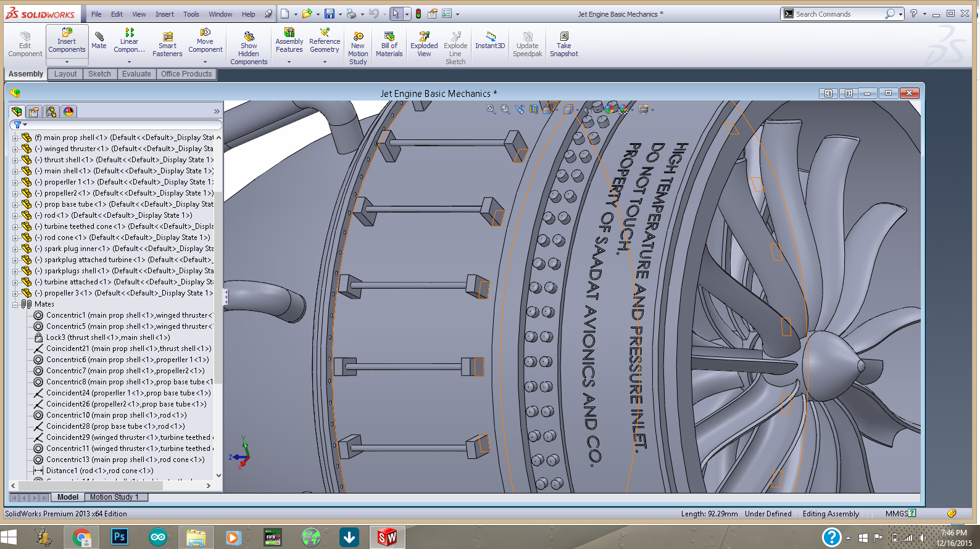Screen dimensions: 980x549
Task: Click MMGS unit system in status bar
Action: click(896, 513)
